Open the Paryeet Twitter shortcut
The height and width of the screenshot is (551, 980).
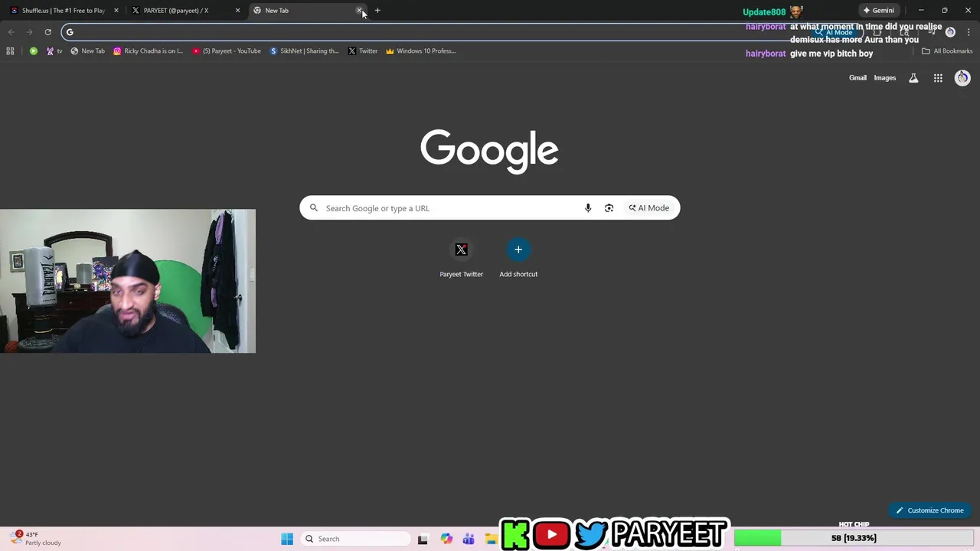(461, 259)
